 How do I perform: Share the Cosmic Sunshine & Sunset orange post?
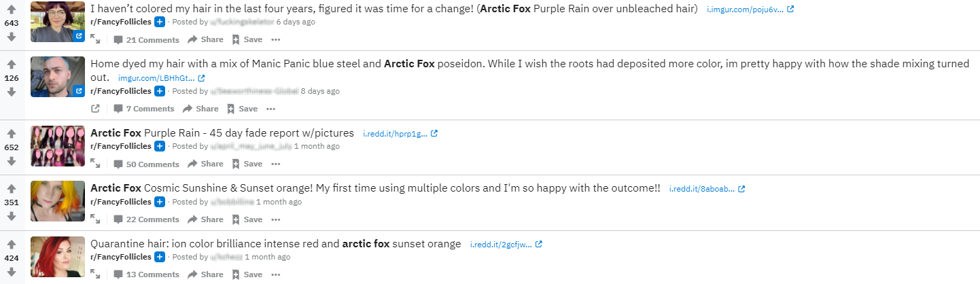coord(205,219)
